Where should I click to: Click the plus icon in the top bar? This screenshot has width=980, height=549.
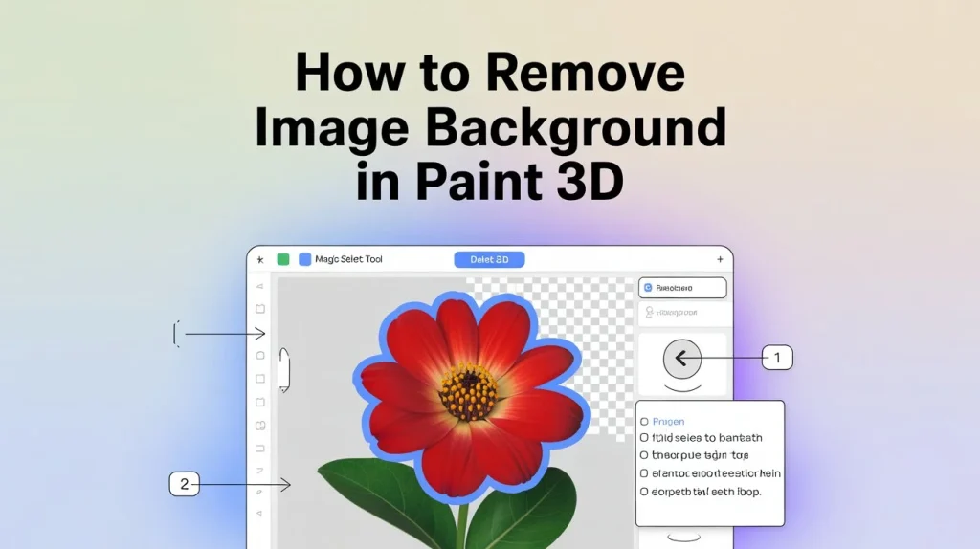[720, 259]
